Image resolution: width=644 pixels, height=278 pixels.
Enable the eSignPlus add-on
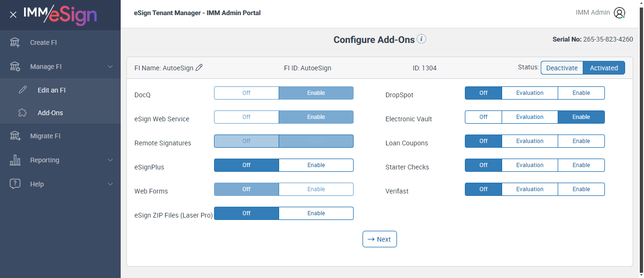(316, 165)
